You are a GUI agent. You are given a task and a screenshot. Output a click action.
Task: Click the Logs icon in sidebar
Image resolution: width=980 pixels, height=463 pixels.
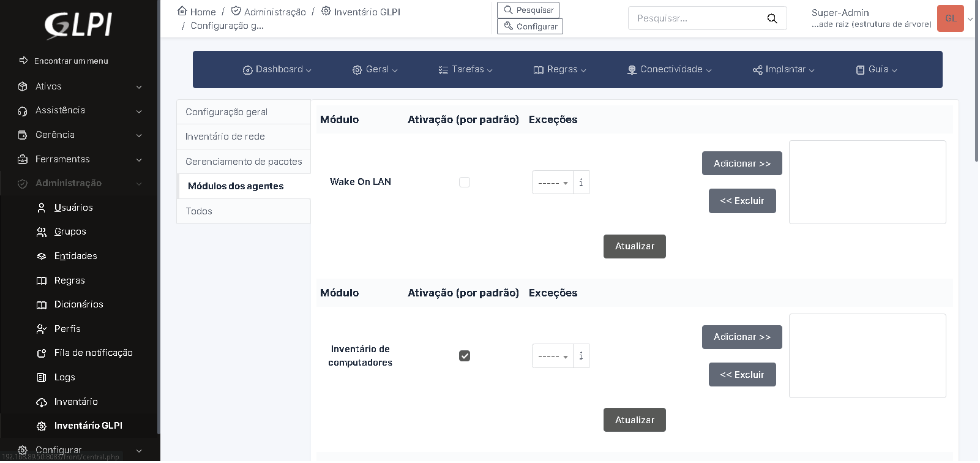(42, 377)
